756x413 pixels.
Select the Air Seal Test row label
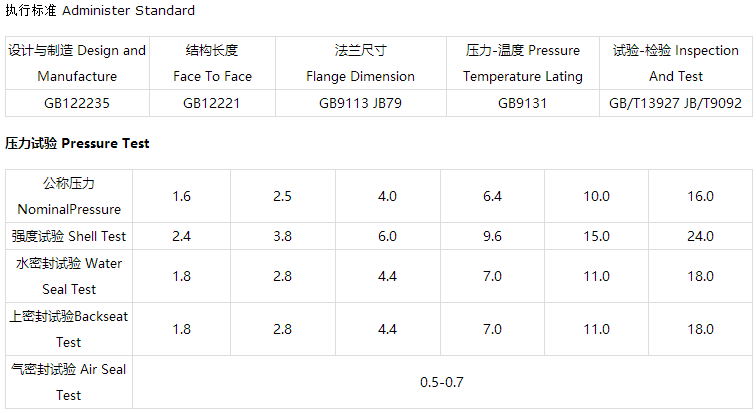click(69, 382)
